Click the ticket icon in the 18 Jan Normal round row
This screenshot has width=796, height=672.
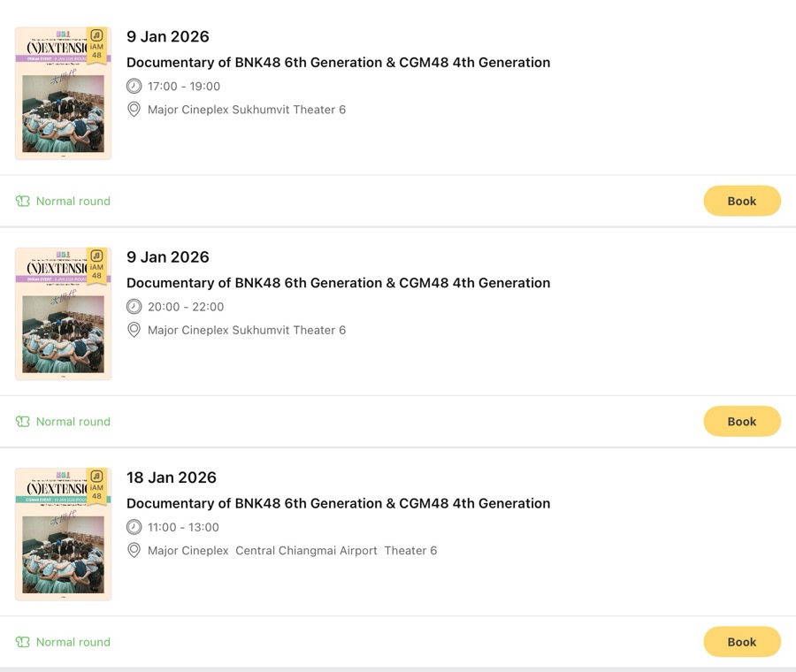click(x=23, y=642)
